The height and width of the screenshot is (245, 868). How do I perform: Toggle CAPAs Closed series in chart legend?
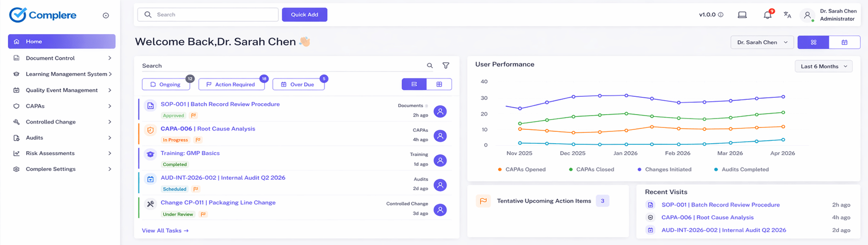click(x=592, y=169)
